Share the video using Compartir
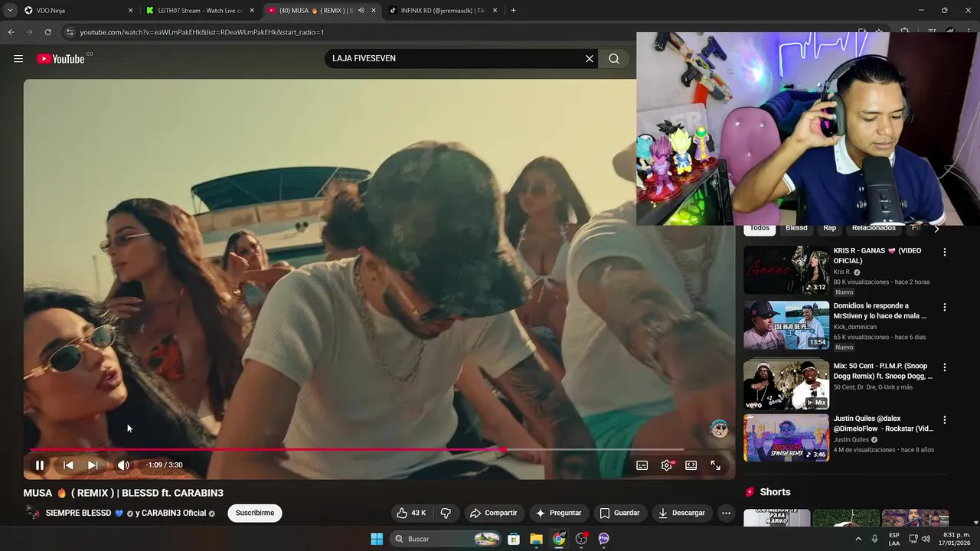 [x=493, y=513]
